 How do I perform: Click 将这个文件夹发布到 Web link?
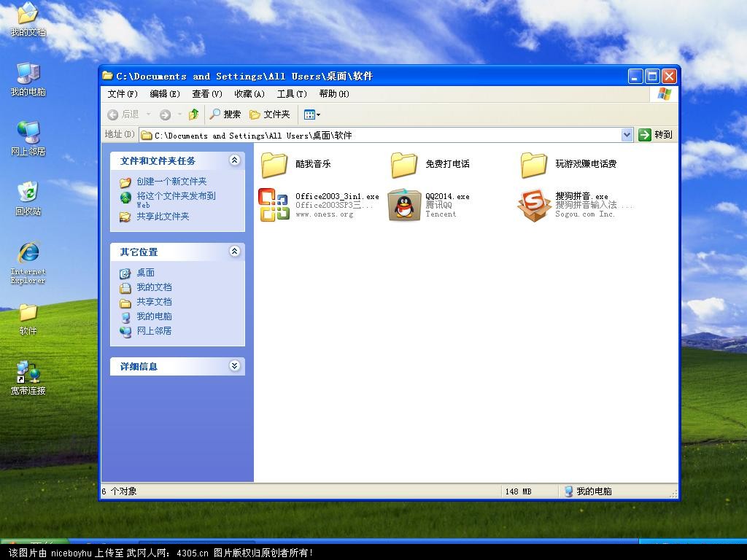(176, 200)
